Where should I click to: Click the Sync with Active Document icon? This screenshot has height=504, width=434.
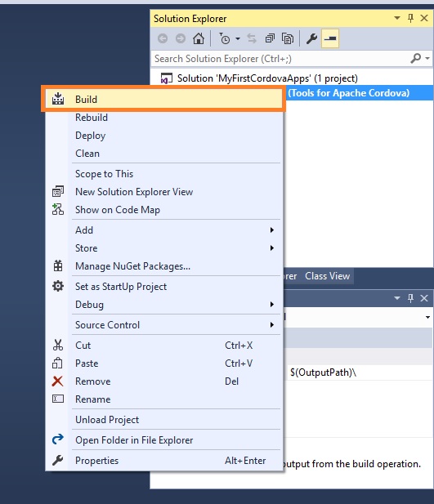pyautogui.click(x=252, y=38)
